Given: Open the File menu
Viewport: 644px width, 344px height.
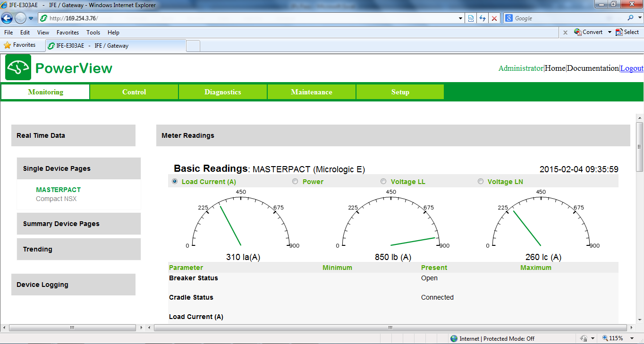Looking at the screenshot, I should click(8, 33).
